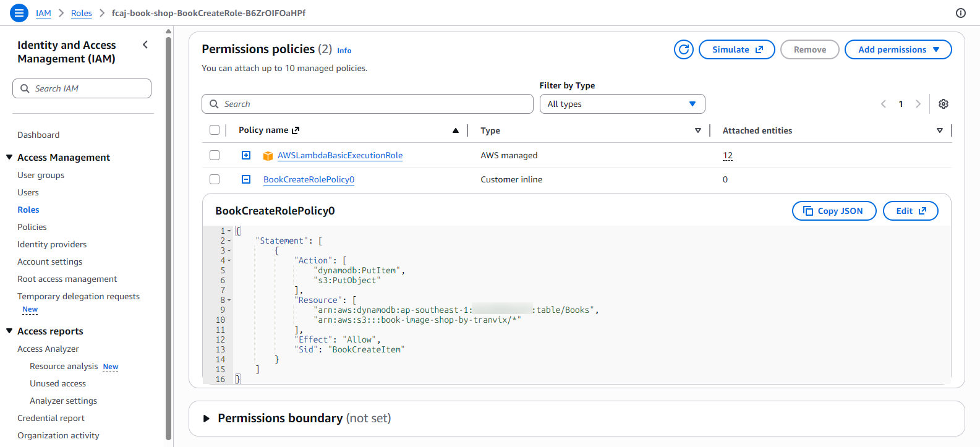Image resolution: width=980 pixels, height=447 pixels.
Task: Expand the AWSLambdaBasicExecutionRole policy row
Action: click(246, 155)
